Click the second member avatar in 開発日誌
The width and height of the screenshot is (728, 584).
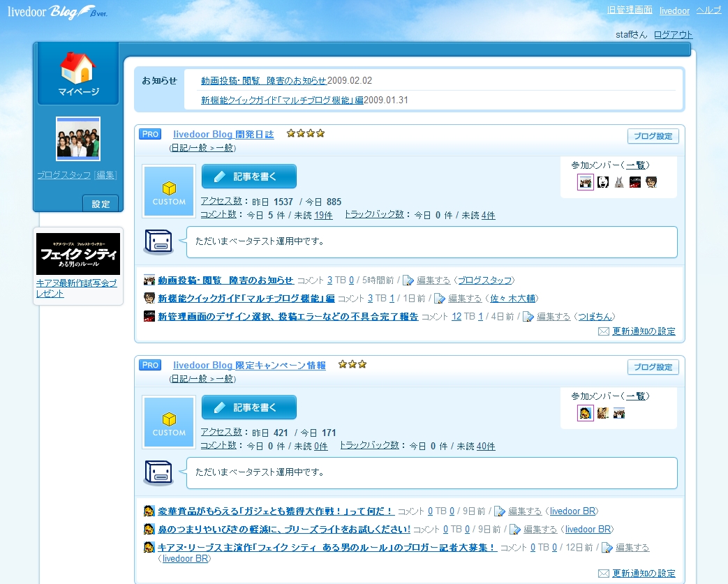pos(602,182)
